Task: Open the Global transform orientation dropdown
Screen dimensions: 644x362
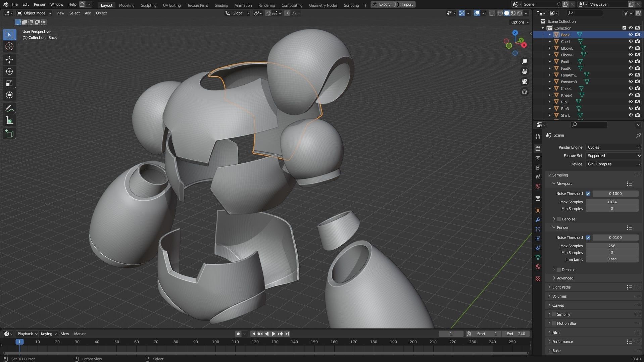Action: point(238,13)
